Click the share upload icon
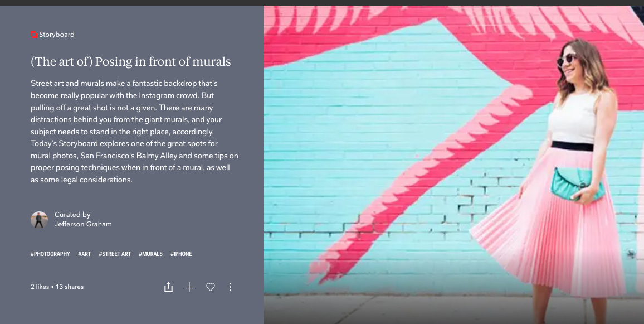 point(168,287)
